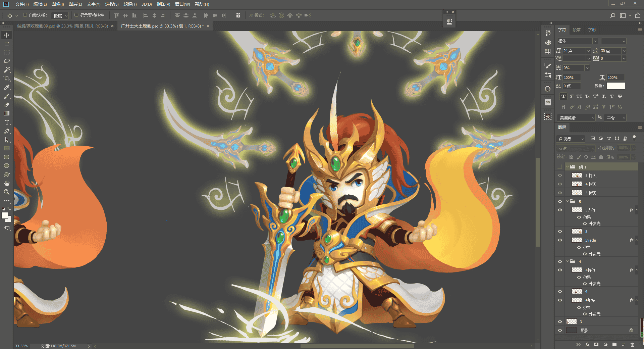Open search via the magnifier icon top right
The image size is (644, 349).
point(612,15)
